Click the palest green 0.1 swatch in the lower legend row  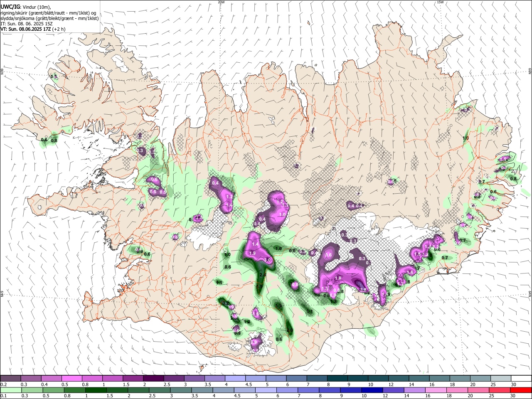(x=11, y=390)
